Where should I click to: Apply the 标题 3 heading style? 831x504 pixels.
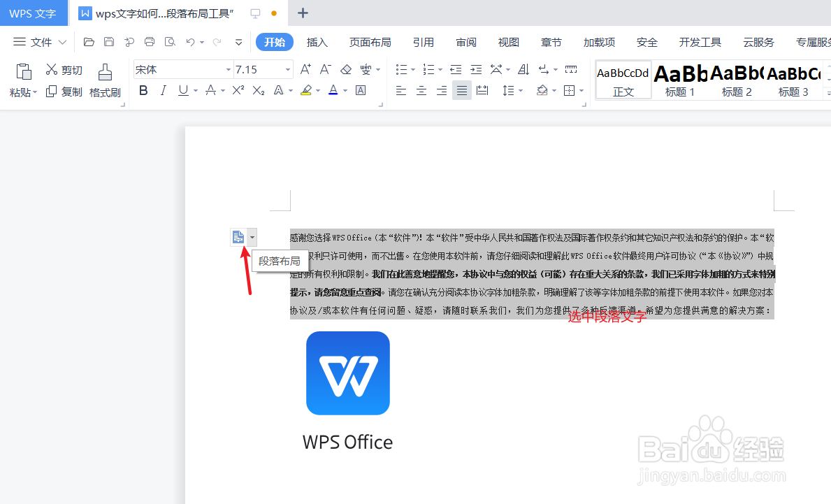793,80
